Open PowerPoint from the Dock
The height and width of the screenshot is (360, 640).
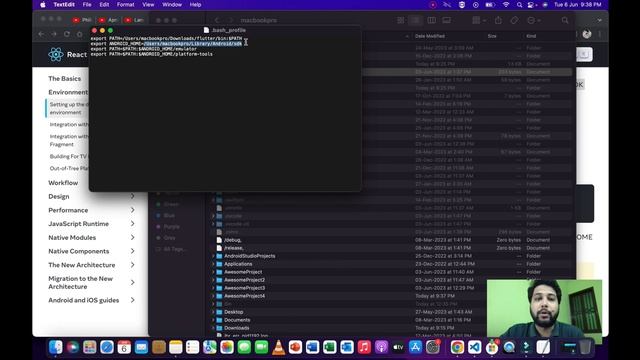point(296,347)
